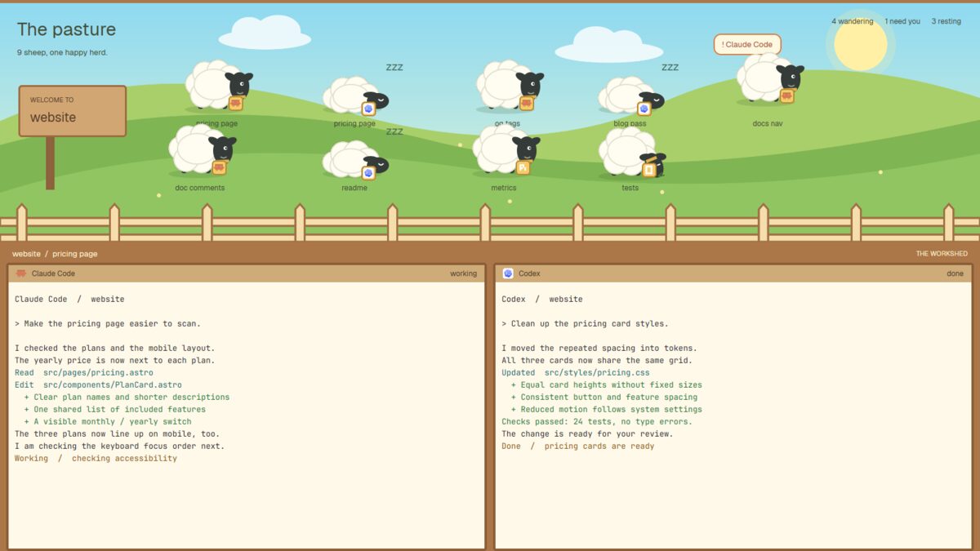Pick the sleeping blog pass sheep
This screenshot has height=551, width=980.
tap(630, 96)
